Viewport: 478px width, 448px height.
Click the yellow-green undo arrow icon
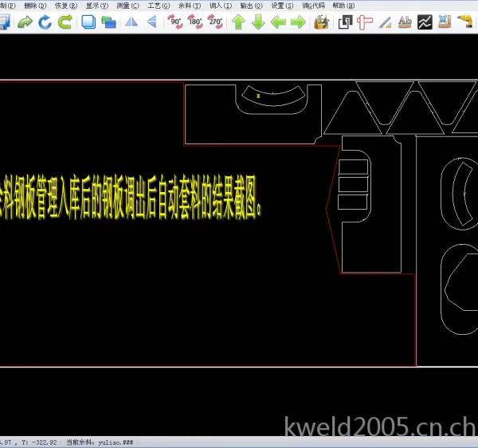[x=65, y=22]
